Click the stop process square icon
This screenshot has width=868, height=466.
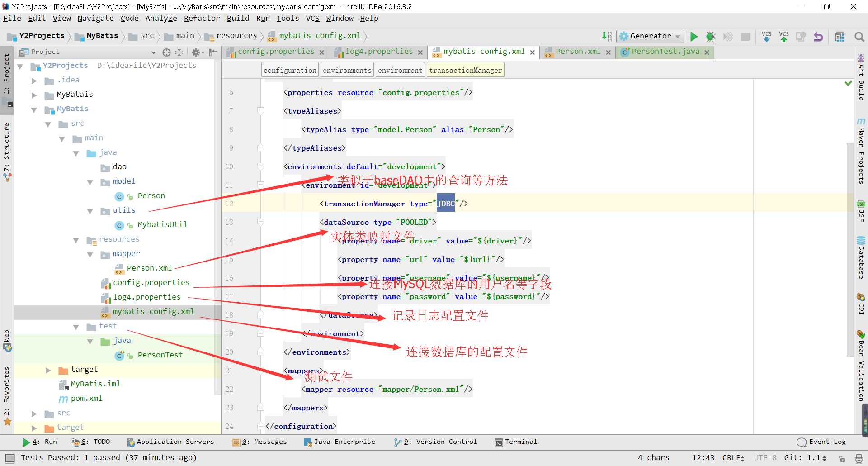point(745,37)
